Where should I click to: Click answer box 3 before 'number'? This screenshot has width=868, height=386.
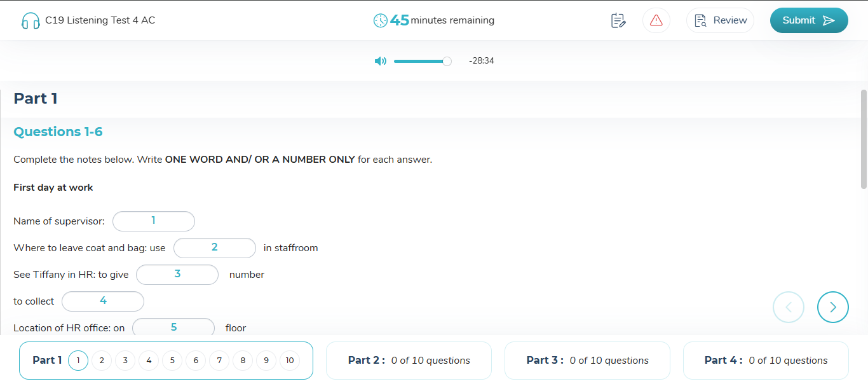click(x=177, y=275)
